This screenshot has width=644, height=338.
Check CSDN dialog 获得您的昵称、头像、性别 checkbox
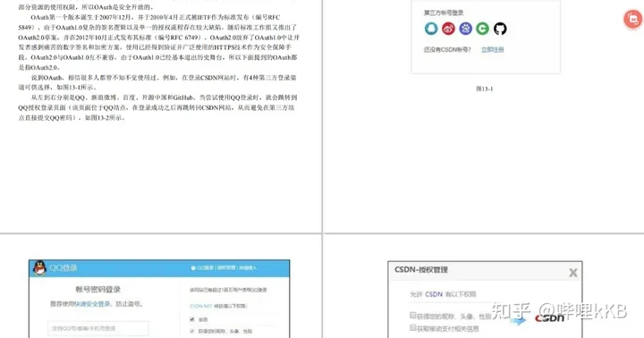412,316
